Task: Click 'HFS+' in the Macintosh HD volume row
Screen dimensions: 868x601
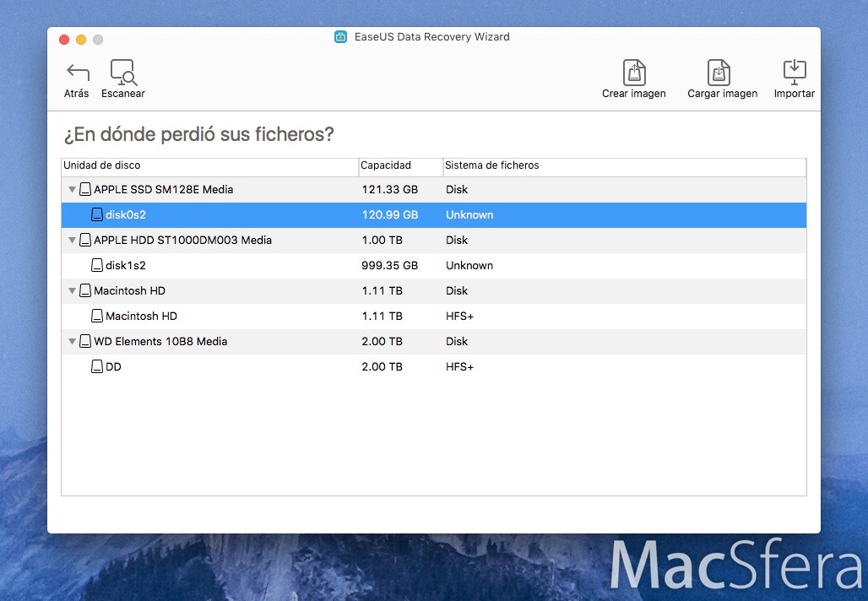Action: point(459,316)
